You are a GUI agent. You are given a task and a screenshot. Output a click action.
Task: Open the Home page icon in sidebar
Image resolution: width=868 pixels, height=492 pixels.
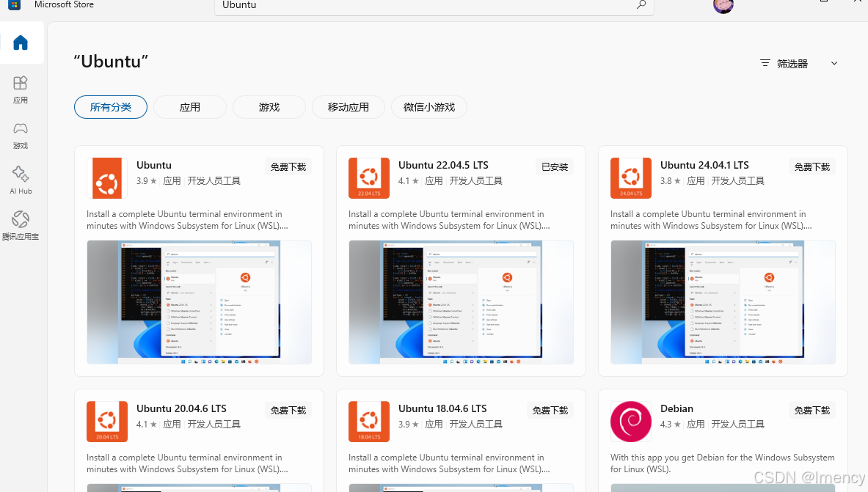pyautogui.click(x=21, y=43)
